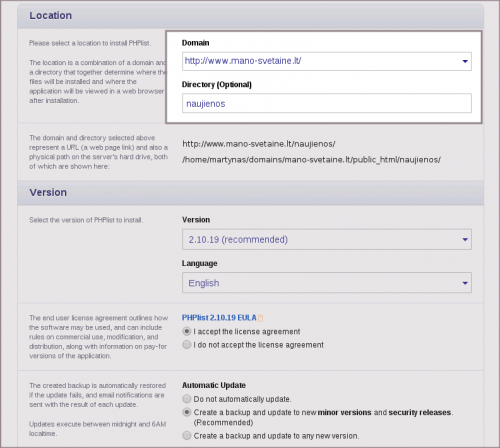
Task: Choose backup and update to any new version
Action: coord(187,435)
